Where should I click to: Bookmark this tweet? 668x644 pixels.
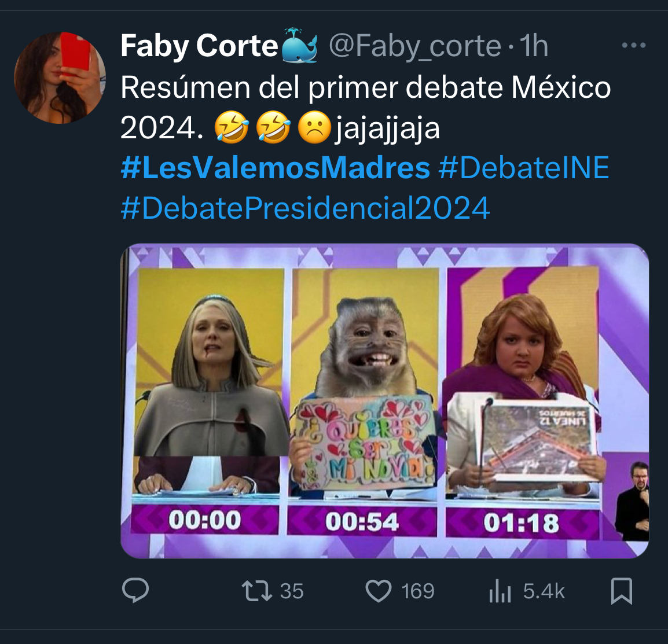622,591
